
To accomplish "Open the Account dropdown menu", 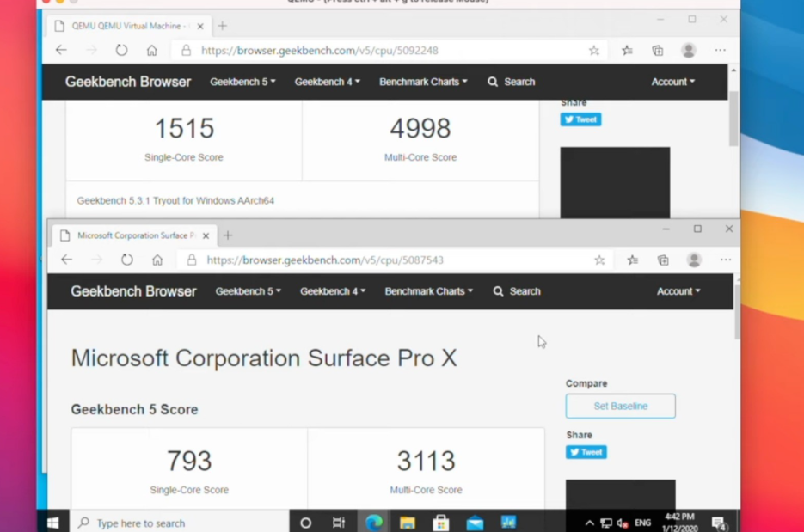I will click(678, 291).
